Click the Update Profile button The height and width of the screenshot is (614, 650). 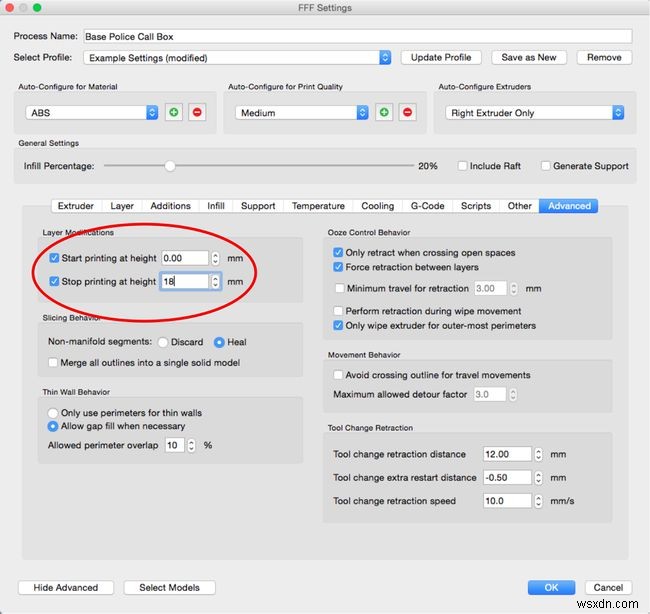[x=441, y=57]
